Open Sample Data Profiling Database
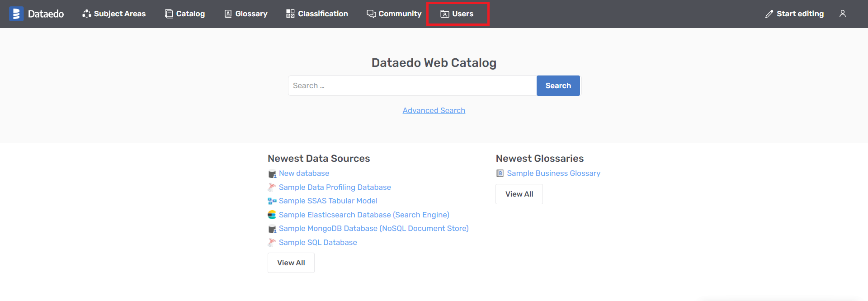Viewport: 868px width, 301px height. (335, 187)
